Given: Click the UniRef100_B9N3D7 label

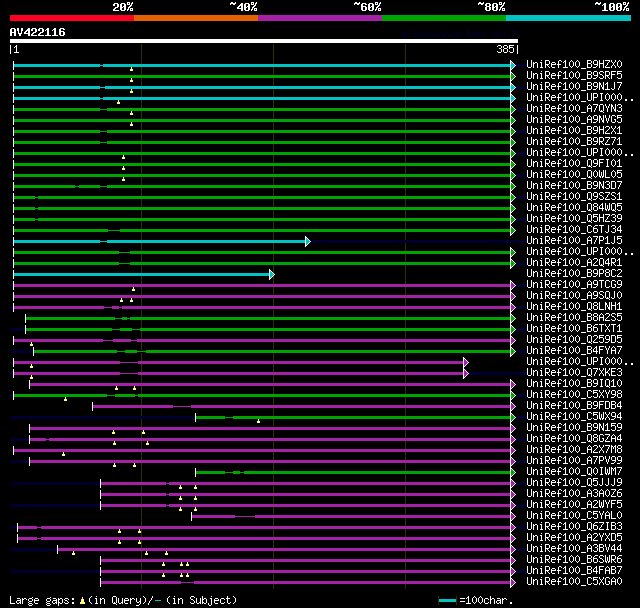Looking at the screenshot, I should pyautogui.click(x=574, y=186).
